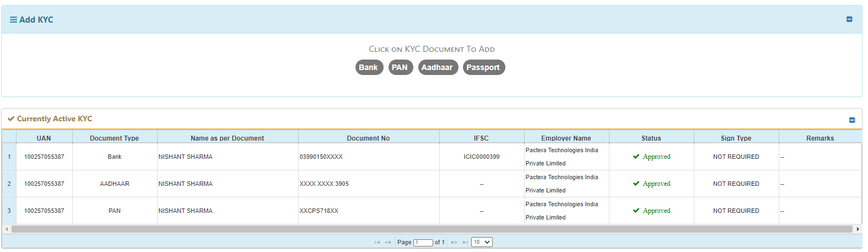Go to previous page of KYC table
The height and width of the screenshot is (252, 868).
[388, 242]
